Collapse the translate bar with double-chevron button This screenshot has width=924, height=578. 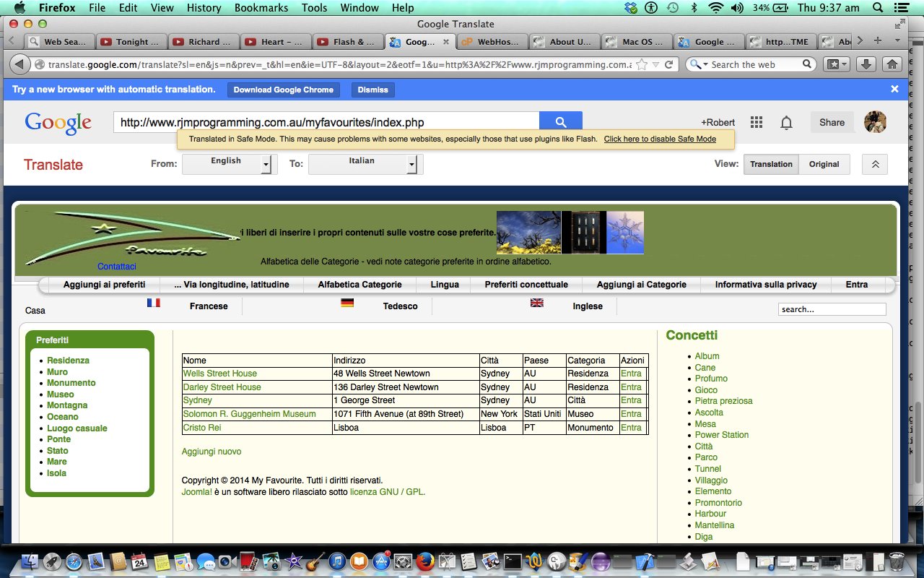pos(875,164)
